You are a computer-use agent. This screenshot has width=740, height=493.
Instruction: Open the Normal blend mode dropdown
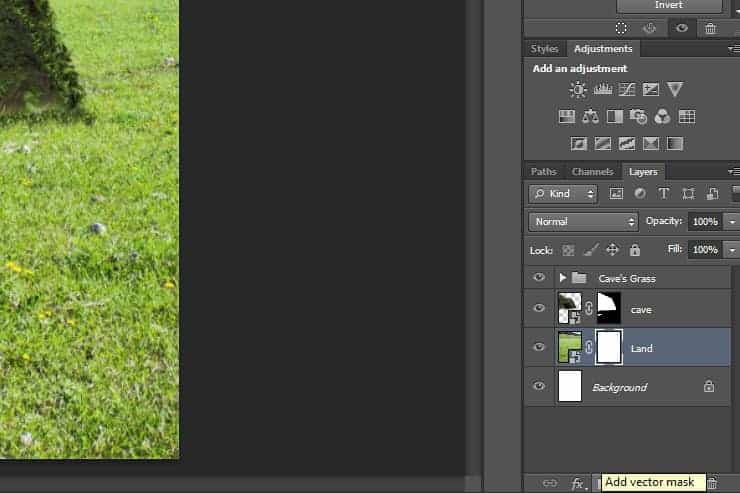coord(583,222)
